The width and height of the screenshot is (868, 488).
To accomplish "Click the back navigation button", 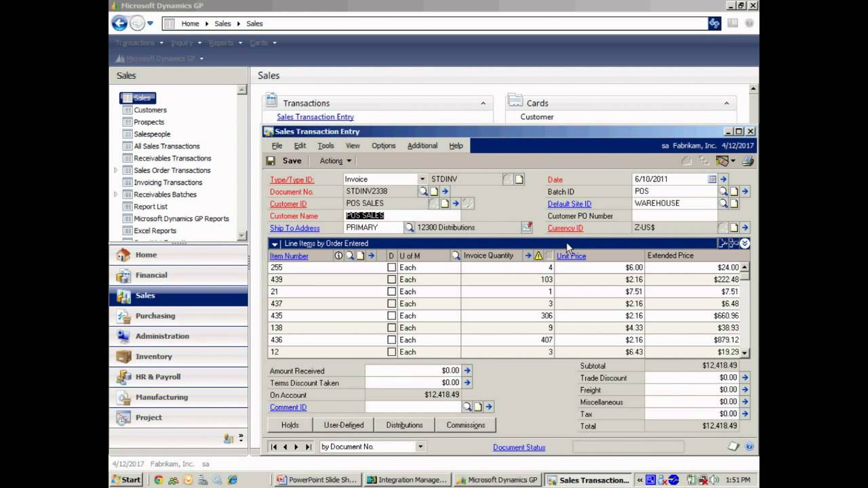I will point(119,23).
